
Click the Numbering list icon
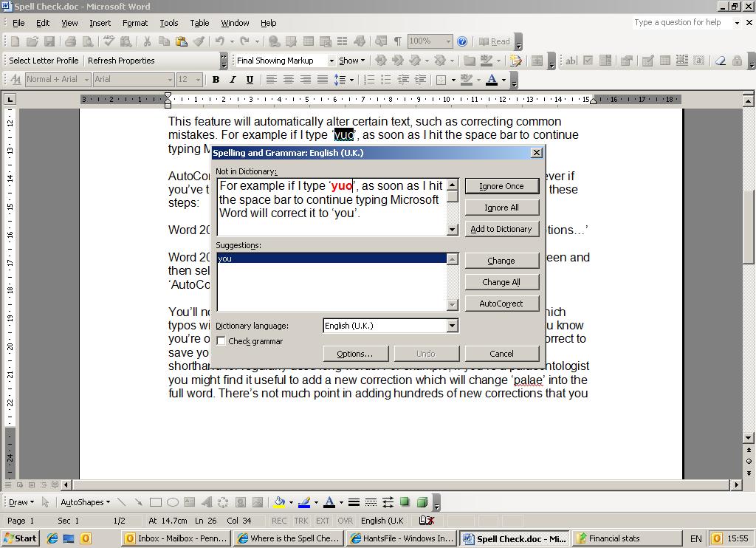point(369,80)
